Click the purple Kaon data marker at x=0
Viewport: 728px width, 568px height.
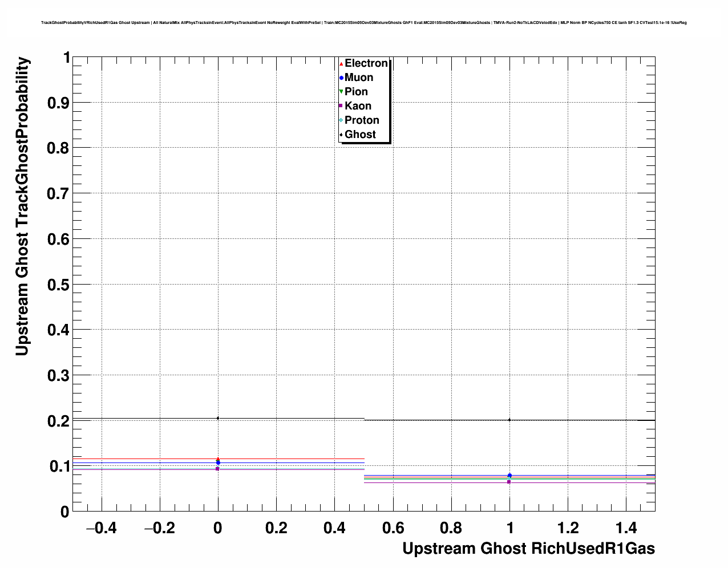(217, 469)
